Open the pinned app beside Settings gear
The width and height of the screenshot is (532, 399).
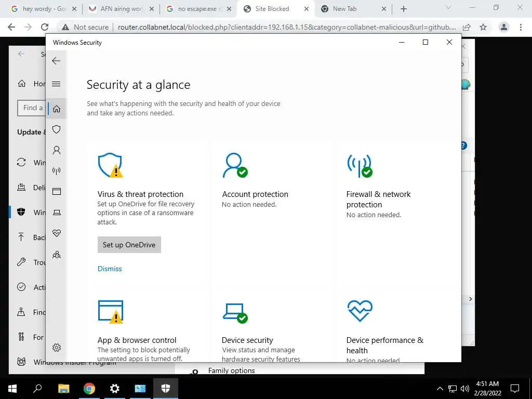coord(140,389)
